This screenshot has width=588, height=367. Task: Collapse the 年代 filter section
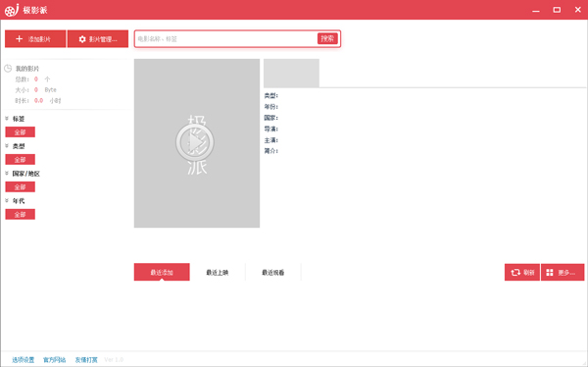(7, 200)
